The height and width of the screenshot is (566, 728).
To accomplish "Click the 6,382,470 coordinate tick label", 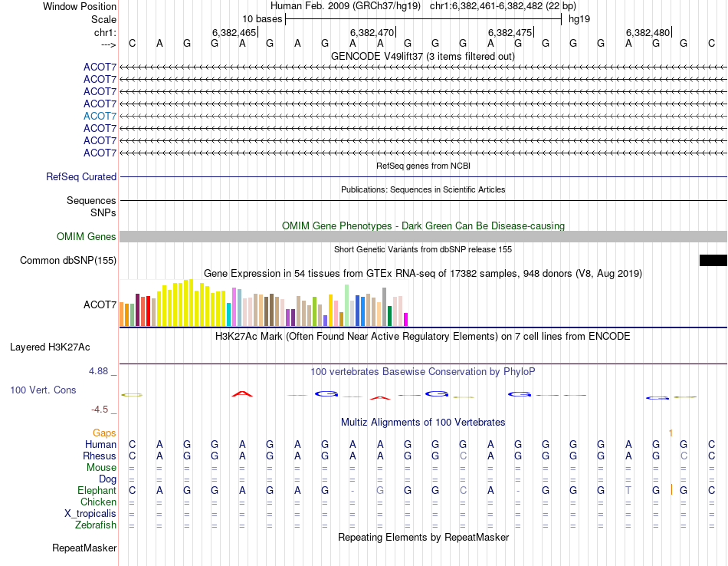I will (372, 32).
